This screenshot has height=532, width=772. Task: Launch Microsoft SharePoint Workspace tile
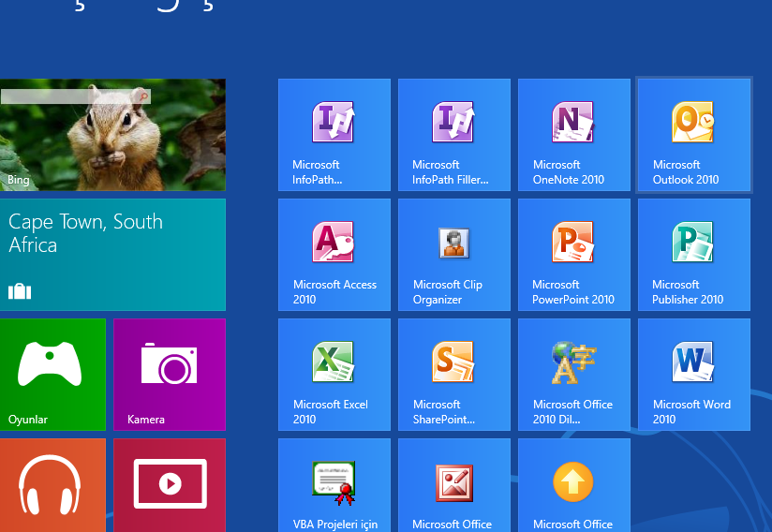(x=453, y=375)
